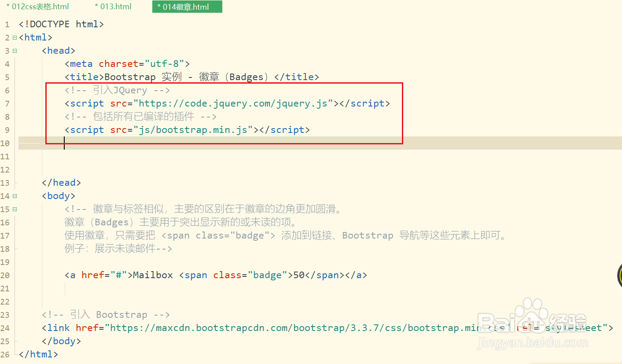622x364 pixels.
Task: Click line number 12 in the gutter
Action: pos(5,169)
